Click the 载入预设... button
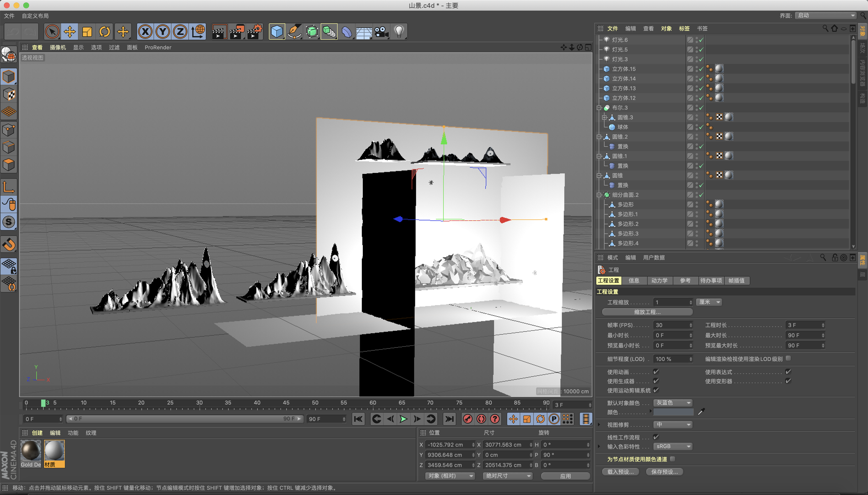The image size is (868, 495). 620,472
